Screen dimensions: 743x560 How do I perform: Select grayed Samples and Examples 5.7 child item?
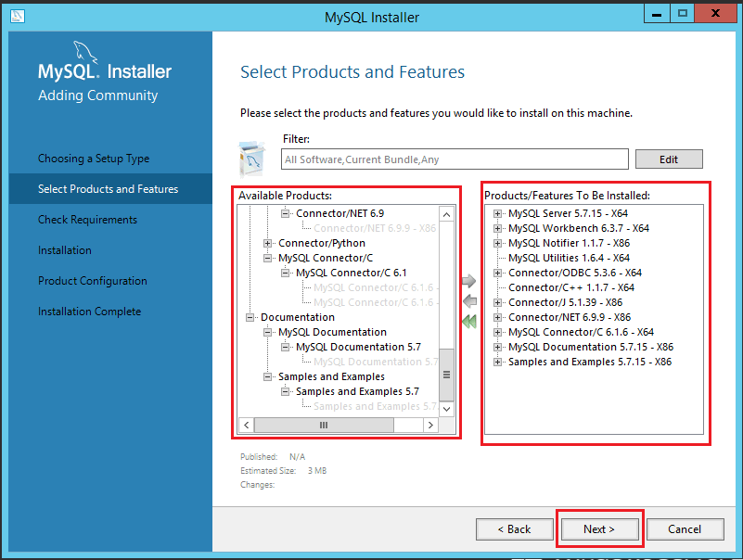tap(376, 406)
